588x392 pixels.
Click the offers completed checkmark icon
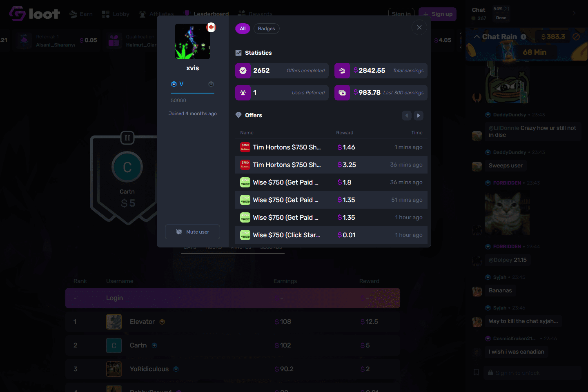tap(243, 71)
